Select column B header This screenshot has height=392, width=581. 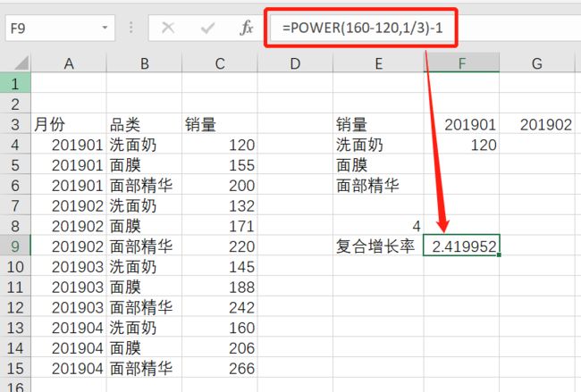(145, 63)
